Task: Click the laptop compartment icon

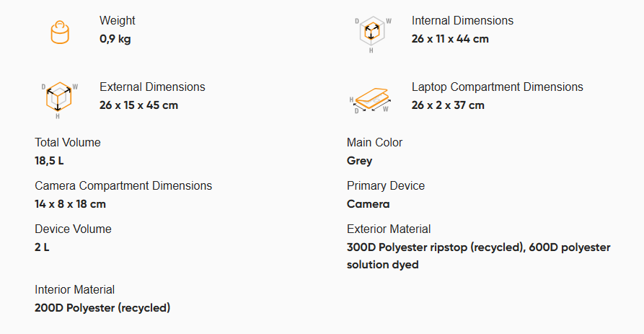Action: [371, 100]
